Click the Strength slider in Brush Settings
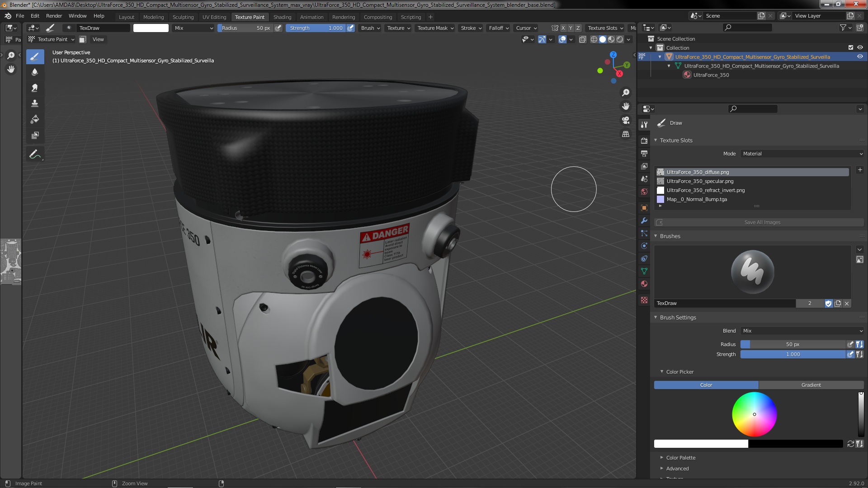The height and width of the screenshot is (488, 868). pos(793,354)
